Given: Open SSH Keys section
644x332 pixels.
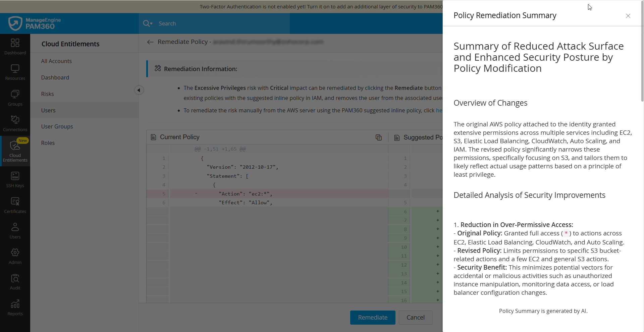Looking at the screenshot, I should (x=15, y=179).
